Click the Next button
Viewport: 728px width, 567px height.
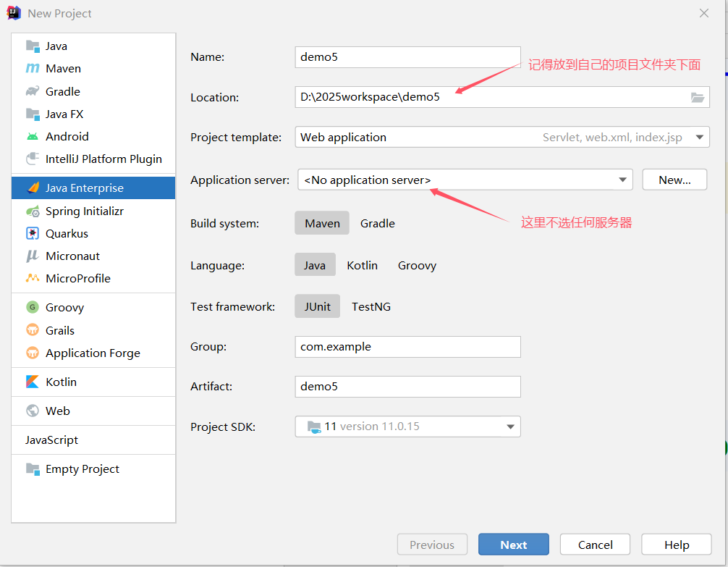coord(514,545)
